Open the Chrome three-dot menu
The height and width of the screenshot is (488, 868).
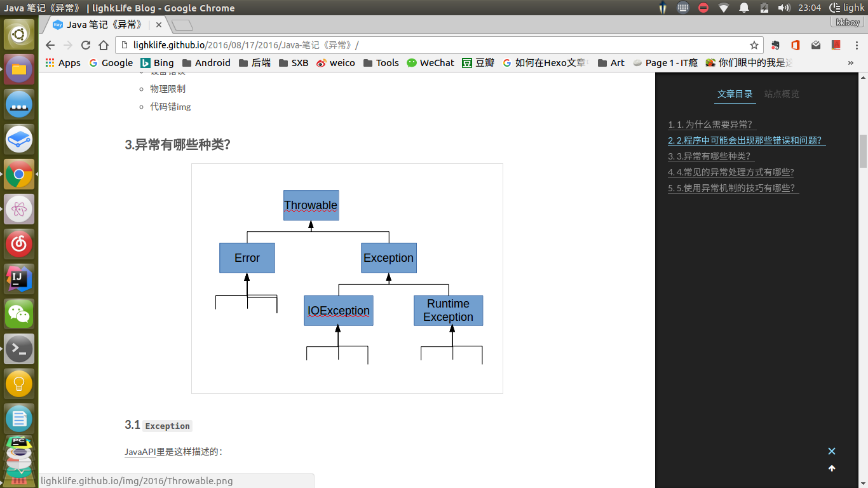tap(857, 45)
